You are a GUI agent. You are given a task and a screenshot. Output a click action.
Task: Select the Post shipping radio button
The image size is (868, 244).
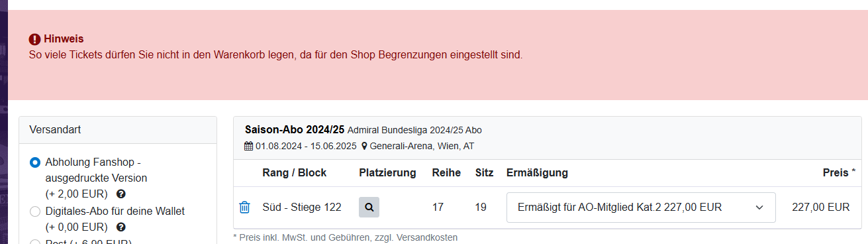(x=35, y=241)
